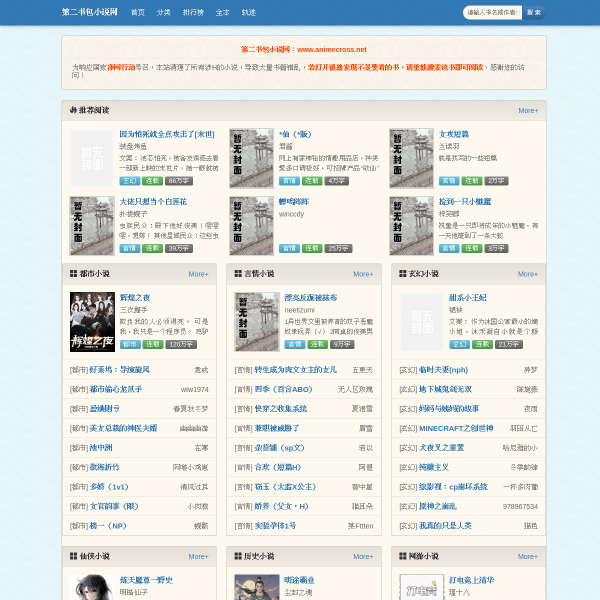The height and width of the screenshot is (600, 600).
Task: Open the book title 辉煌之夜
Action: pyautogui.click(x=135, y=298)
